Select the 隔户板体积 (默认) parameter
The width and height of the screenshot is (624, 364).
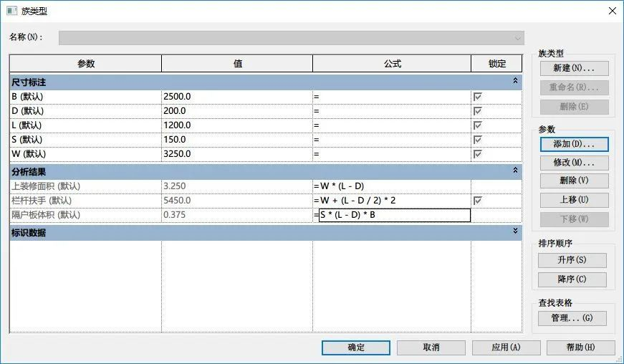click(85, 215)
